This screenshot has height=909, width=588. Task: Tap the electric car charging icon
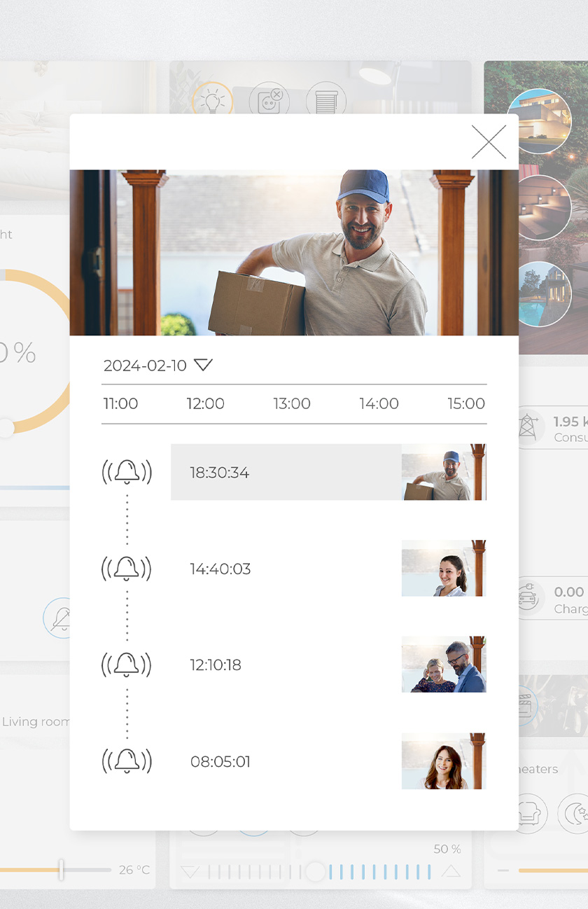[x=529, y=597]
